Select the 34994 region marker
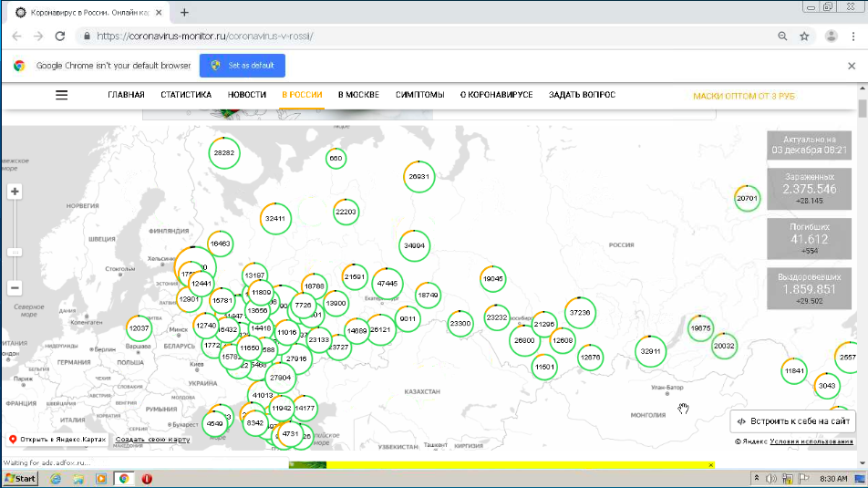This screenshot has width=868, height=488. [x=415, y=245]
